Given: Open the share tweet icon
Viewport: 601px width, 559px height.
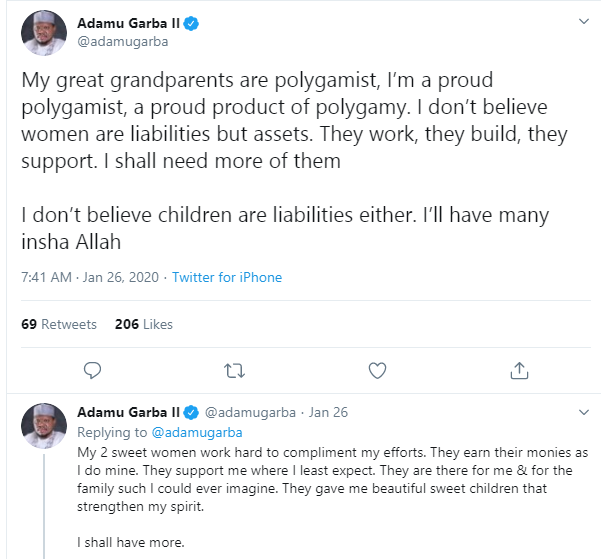Looking at the screenshot, I should pos(519,371).
